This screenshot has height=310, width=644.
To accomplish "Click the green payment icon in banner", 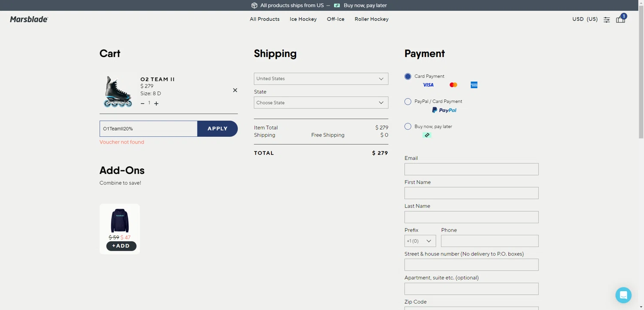I will (x=337, y=6).
